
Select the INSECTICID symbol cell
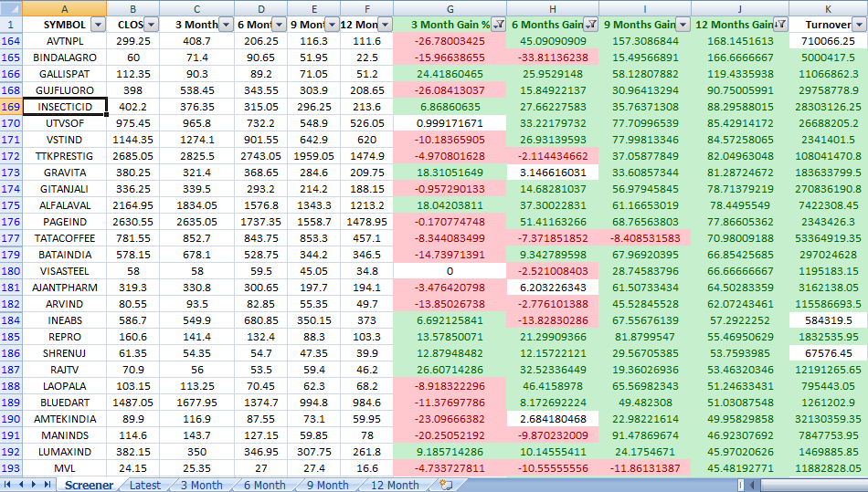coord(64,107)
